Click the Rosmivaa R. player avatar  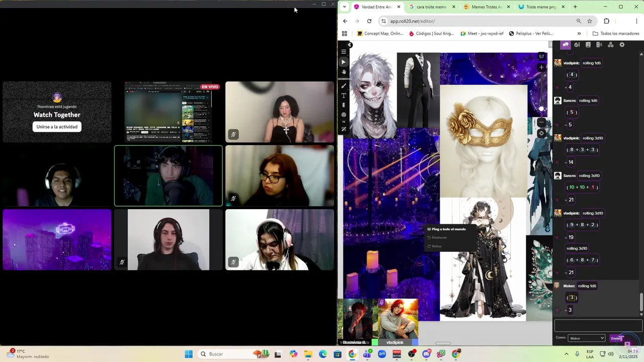pyautogui.click(x=358, y=320)
